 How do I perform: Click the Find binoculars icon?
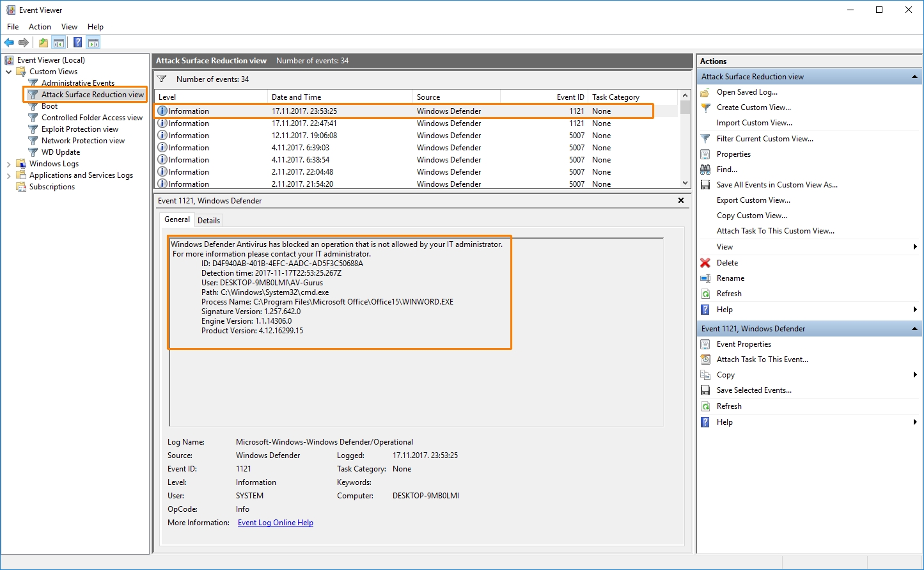(x=705, y=170)
